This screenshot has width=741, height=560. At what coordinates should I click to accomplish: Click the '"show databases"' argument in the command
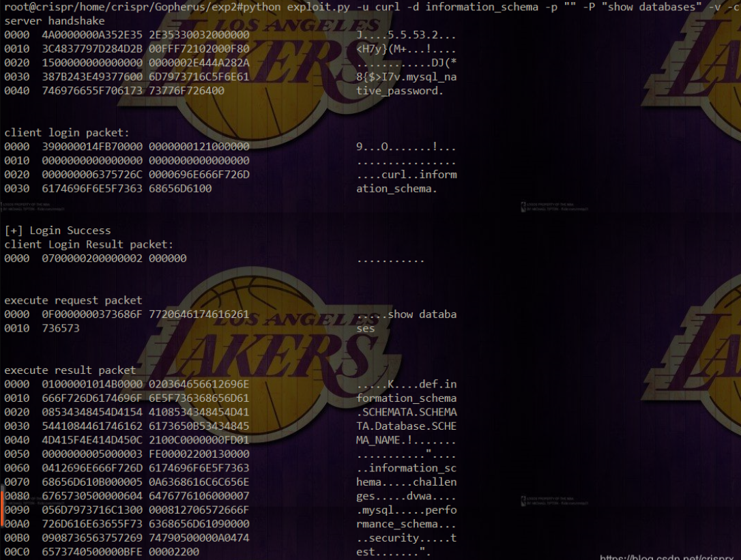tap(651, 7)
